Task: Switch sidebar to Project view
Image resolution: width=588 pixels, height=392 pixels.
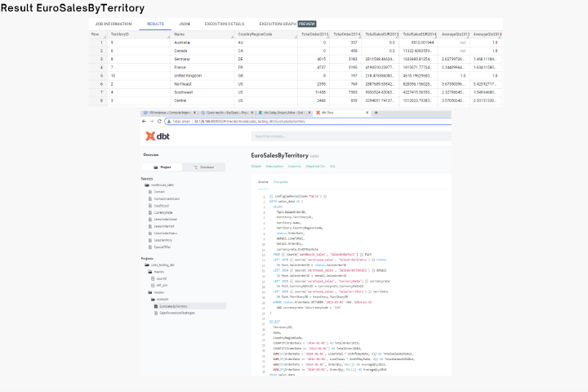Action: tap(162, 167)
